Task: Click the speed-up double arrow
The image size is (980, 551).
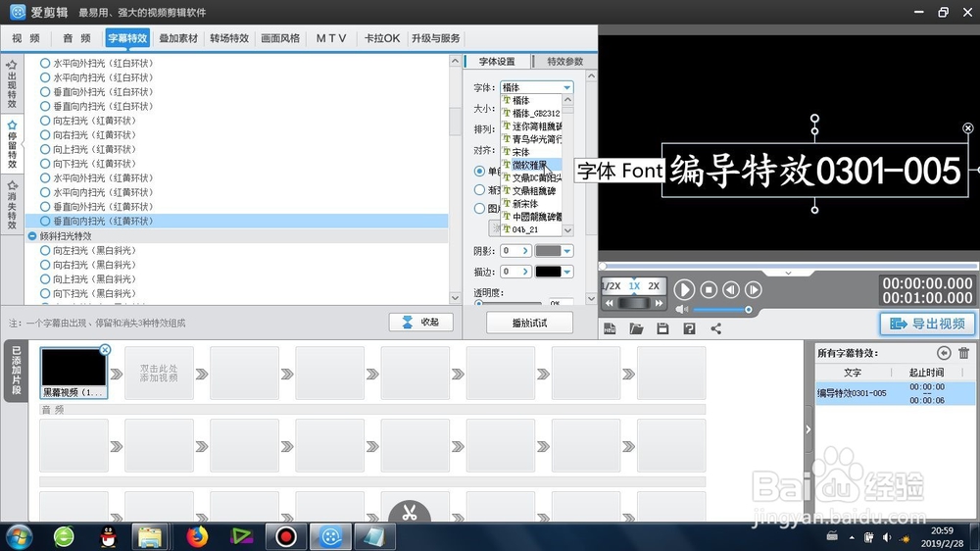Action: 659,303
